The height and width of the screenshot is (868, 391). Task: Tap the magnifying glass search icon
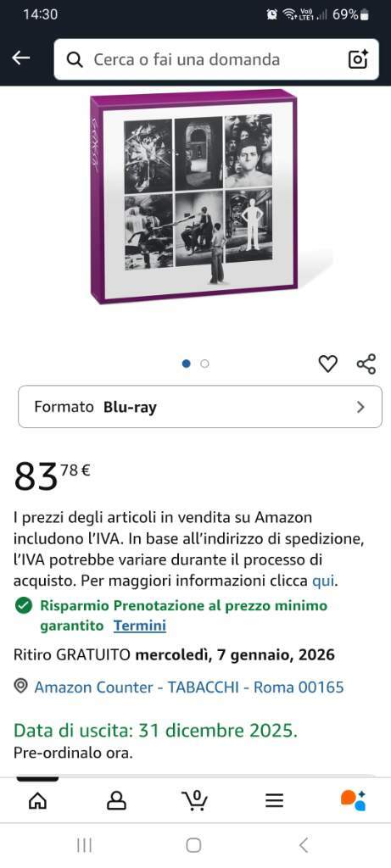[75, 60]
